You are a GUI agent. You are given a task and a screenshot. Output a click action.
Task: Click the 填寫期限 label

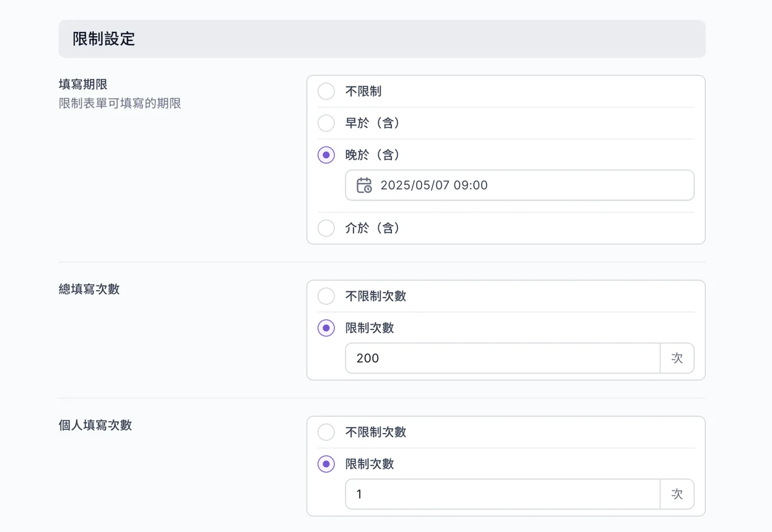coord(83,85)
